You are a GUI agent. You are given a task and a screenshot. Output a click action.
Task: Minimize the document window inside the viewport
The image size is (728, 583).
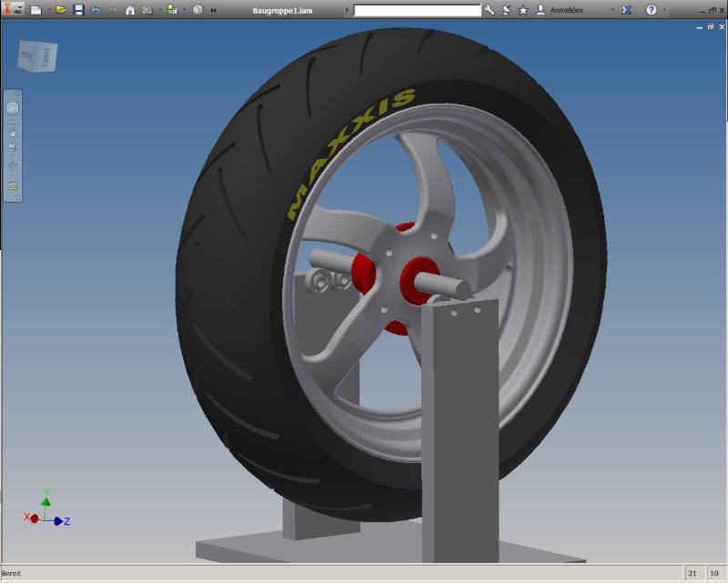point(699,27)
